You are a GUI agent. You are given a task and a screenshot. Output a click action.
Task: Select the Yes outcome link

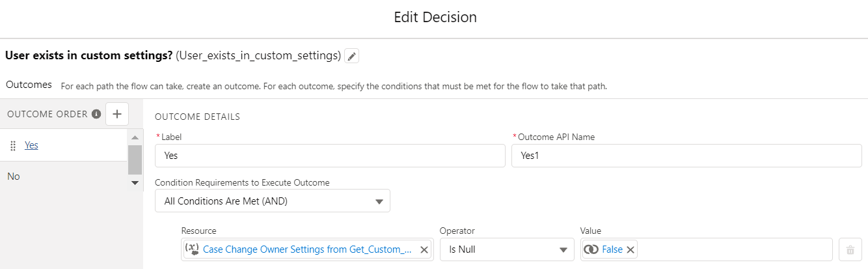click(x=31, y=145)
